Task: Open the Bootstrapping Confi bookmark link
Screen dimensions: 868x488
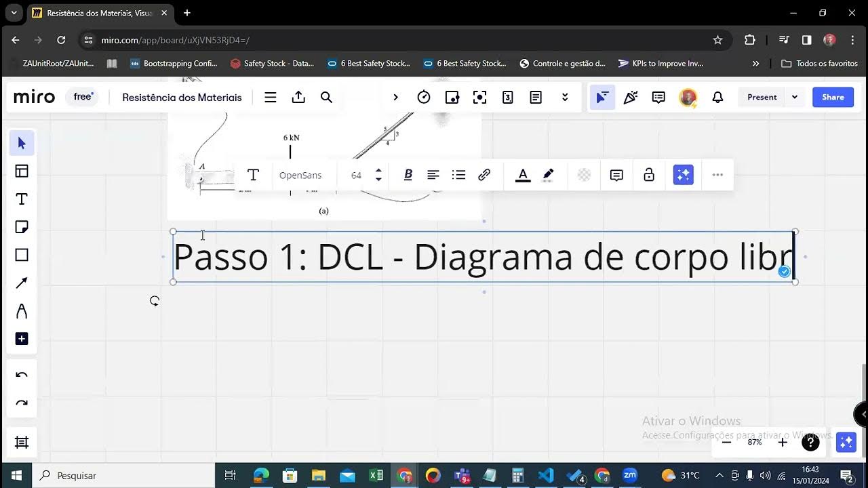Action: 179,63
